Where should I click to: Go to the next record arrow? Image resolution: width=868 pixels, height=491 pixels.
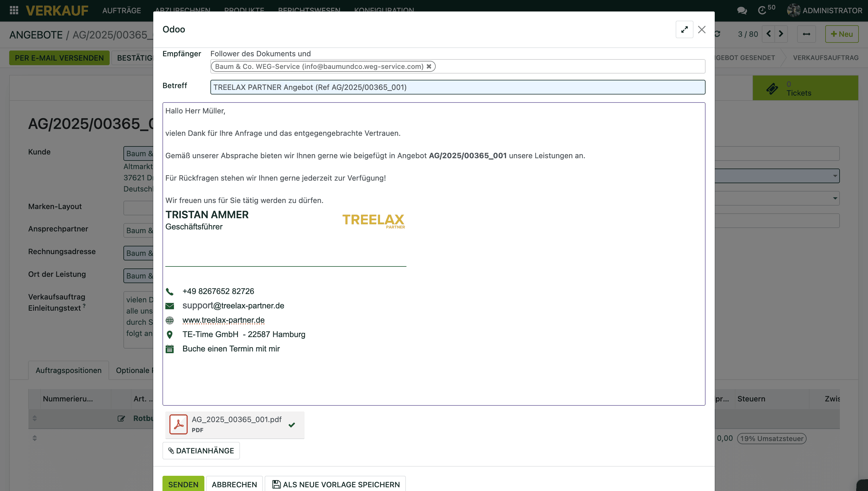pyautogui.click(x=781, y=34)
